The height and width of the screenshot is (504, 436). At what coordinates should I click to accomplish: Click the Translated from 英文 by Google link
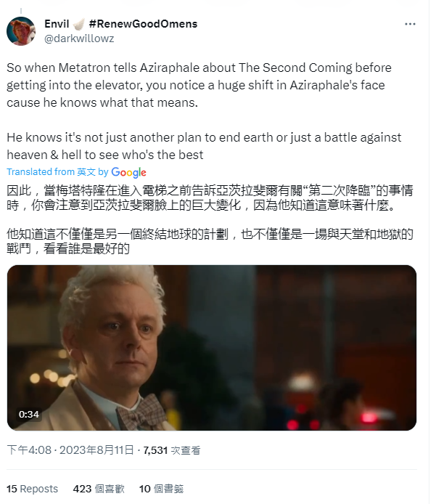[76, 172]
